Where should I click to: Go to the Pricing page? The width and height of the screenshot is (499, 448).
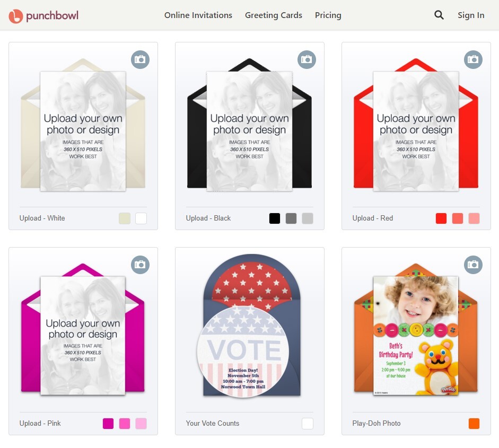tap(328, 15)
